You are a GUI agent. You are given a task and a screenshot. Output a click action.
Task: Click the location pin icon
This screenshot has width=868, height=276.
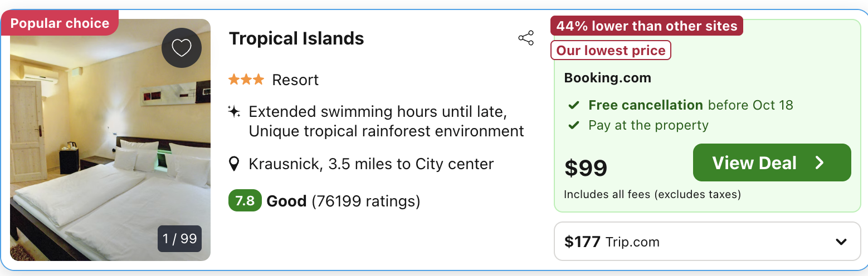pyautogui.click(x=235, y=164)
